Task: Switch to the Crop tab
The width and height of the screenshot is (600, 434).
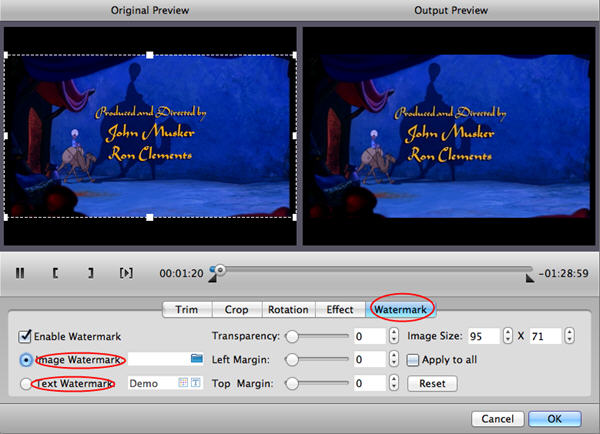Action: click(x=236, y=309)
